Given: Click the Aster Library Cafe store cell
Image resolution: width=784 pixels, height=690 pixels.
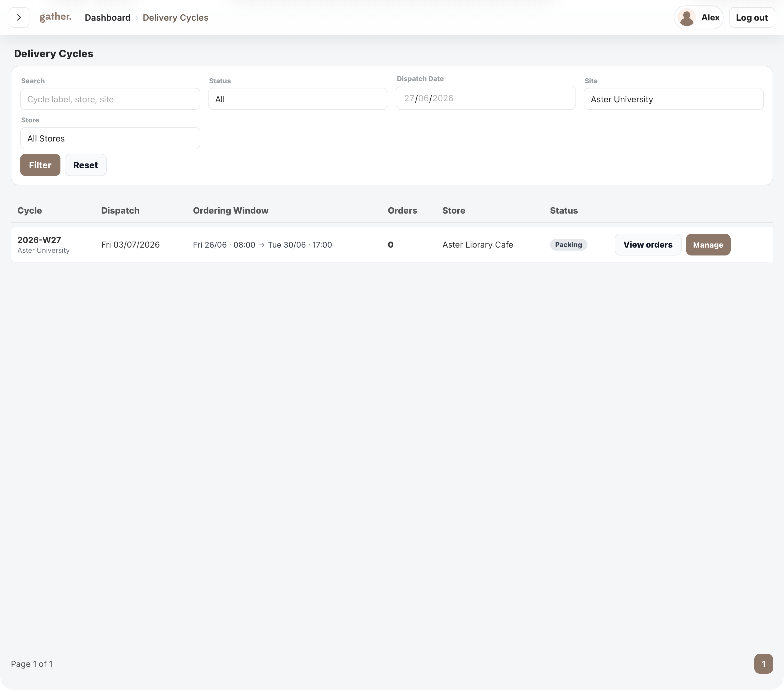Looking at the screenshot, I should pyautogui.click(x=477, y=245).
